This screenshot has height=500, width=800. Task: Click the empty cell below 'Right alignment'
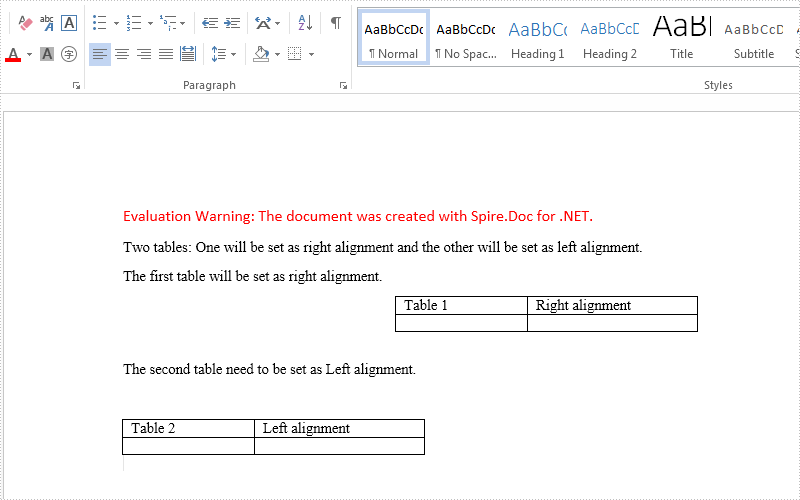click(x=612, y=323)
